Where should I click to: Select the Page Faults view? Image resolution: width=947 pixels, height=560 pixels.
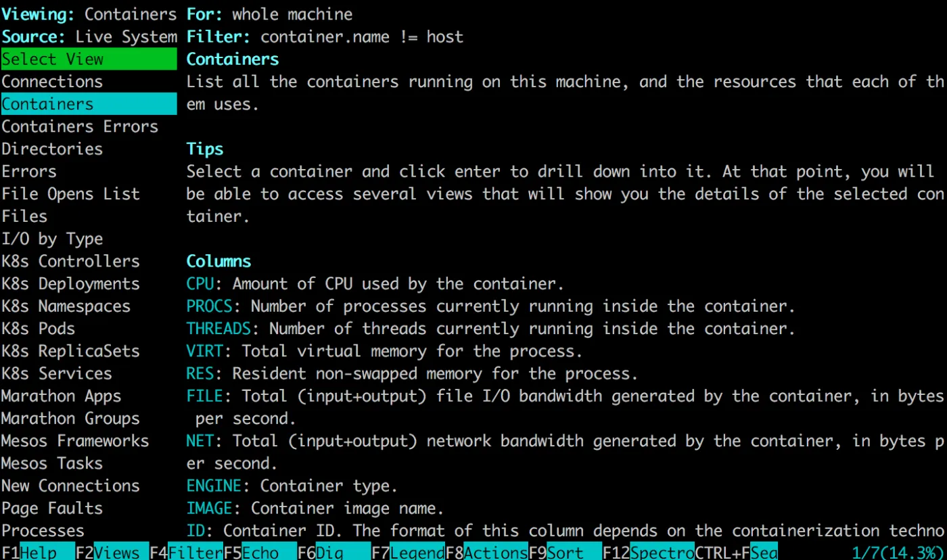click(x=52, y=508)
